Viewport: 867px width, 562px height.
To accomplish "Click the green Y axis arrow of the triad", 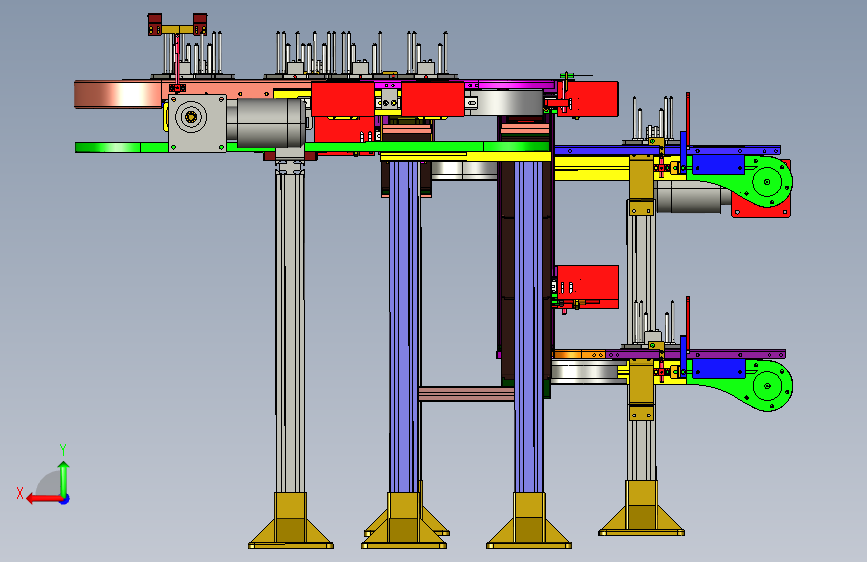I will pyautogui.click(x=64, y=478).
